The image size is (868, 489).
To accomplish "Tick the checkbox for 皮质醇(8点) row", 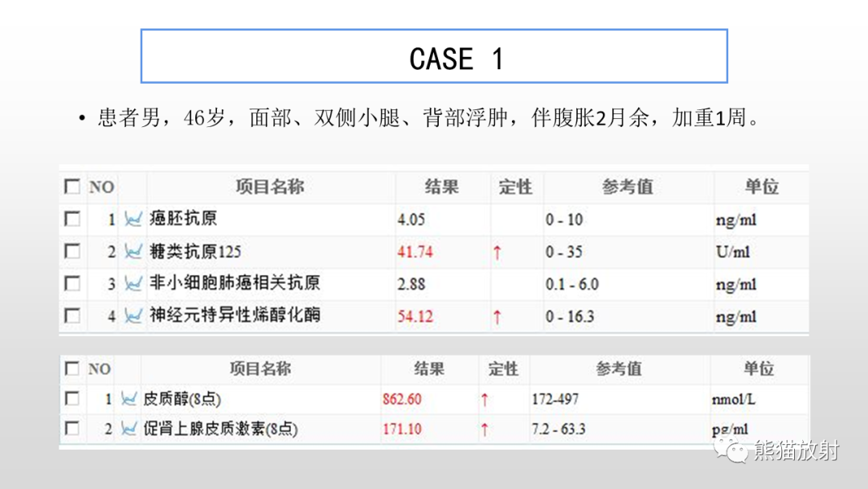I will point(72,398).
